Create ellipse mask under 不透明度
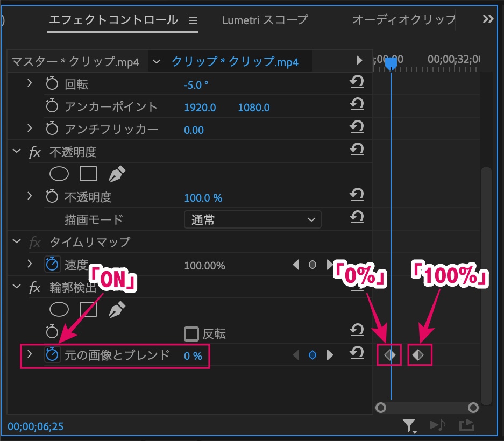Image resolution: width=504 pixels, height=441 pixels. pyautogui.click(x=59, y=174)
